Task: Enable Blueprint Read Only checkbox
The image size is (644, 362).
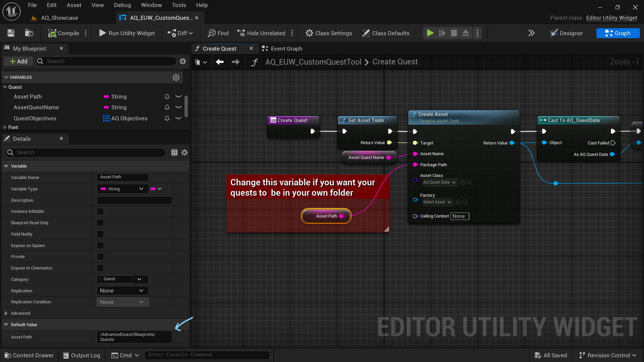Action: [x=100, y=223]
